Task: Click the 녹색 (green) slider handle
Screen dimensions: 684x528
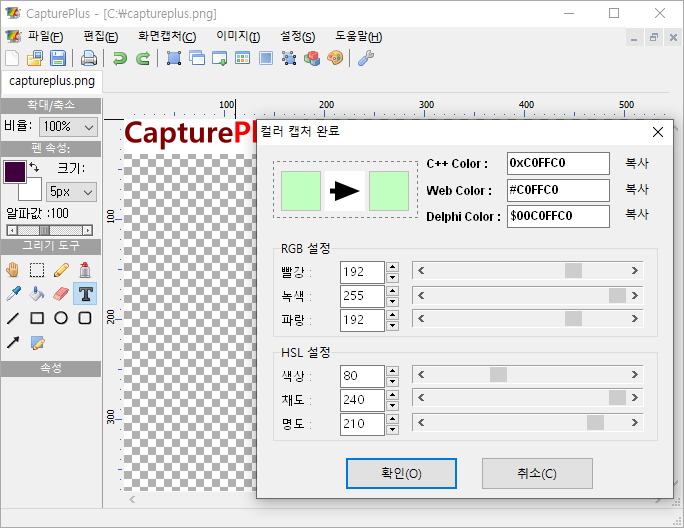Action: pyautogui.click(x=617, y=295)
